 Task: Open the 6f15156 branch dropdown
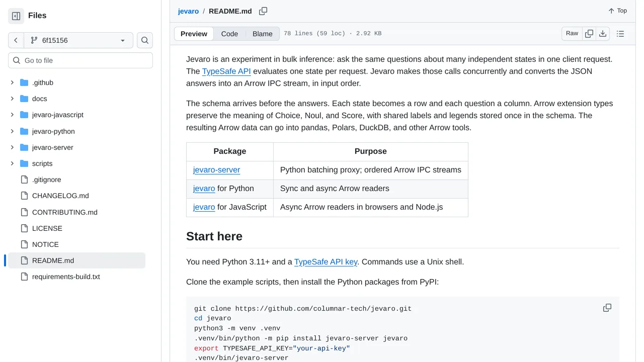[78, 40]
